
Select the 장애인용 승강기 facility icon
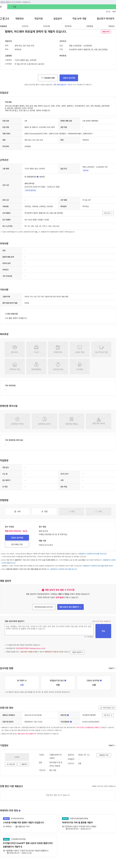(44, 421)
